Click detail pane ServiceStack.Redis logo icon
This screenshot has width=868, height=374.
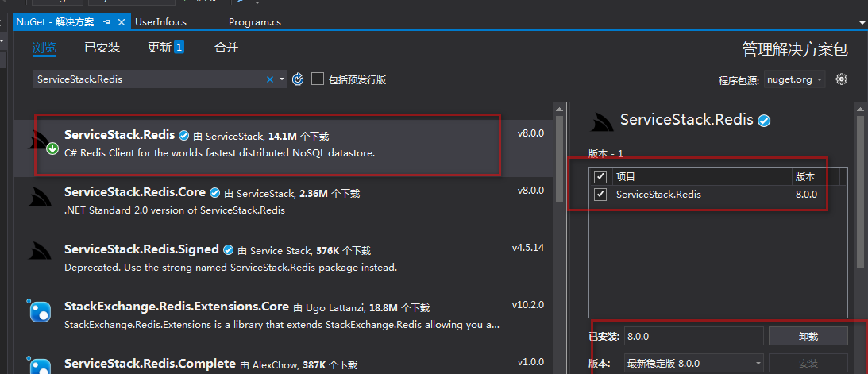click(x=602, y=121)
